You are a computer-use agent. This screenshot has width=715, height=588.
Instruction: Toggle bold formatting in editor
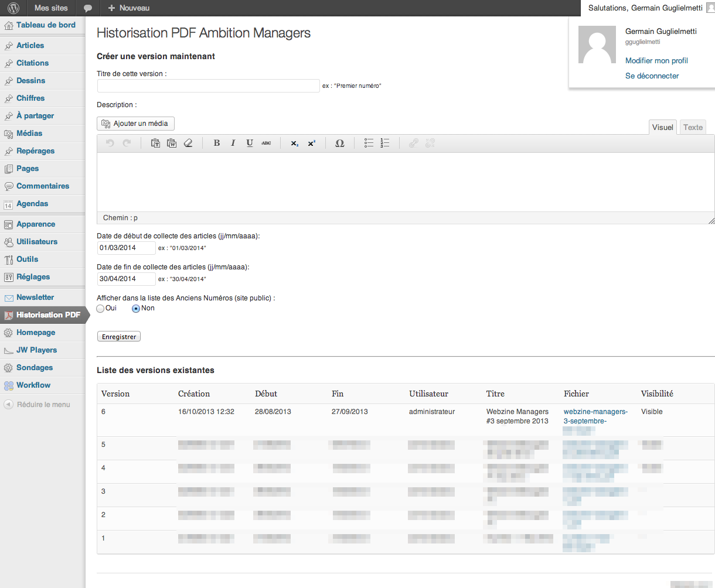pos(217,143)
